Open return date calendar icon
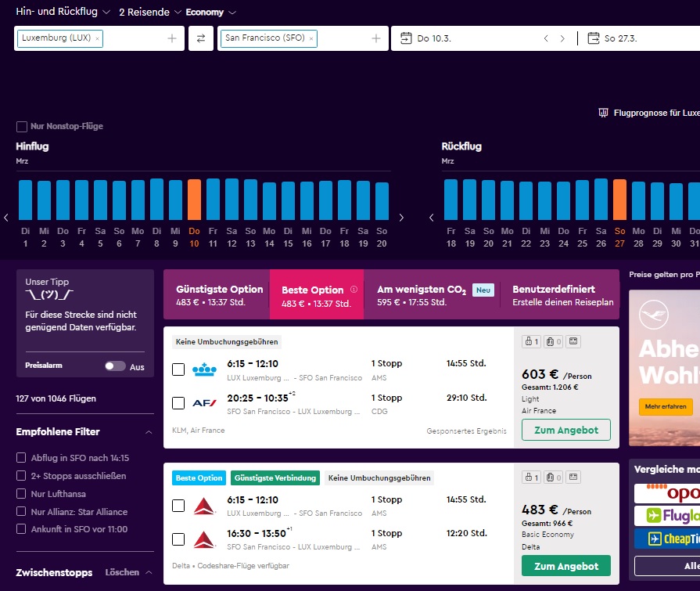Image resolution: width=700 pixels, height=591 pixels. point(593,38)
